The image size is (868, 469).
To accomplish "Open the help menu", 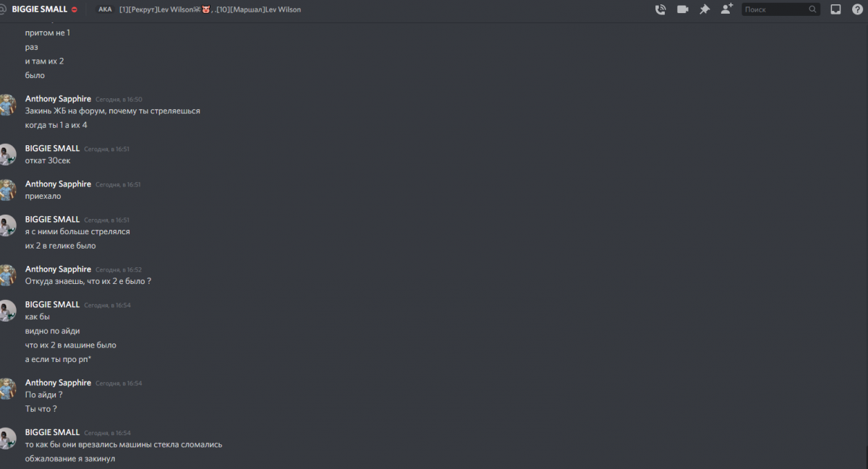I will (x=857, y=9).
